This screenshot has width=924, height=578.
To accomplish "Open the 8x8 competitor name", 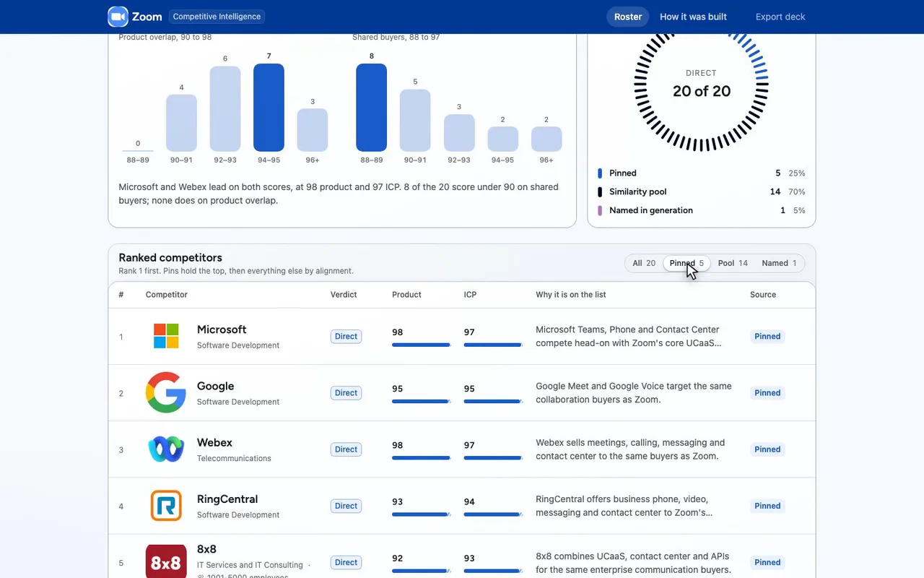I will point(206,549).
